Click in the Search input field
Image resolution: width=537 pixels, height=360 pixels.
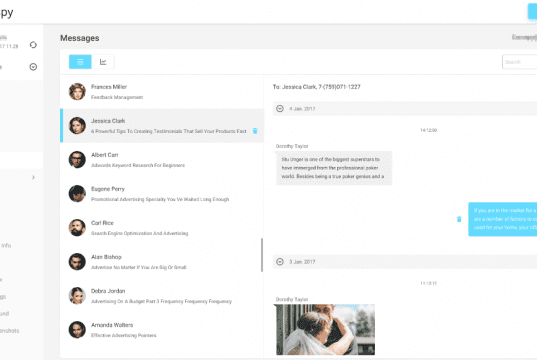click(x=520, y=62)
